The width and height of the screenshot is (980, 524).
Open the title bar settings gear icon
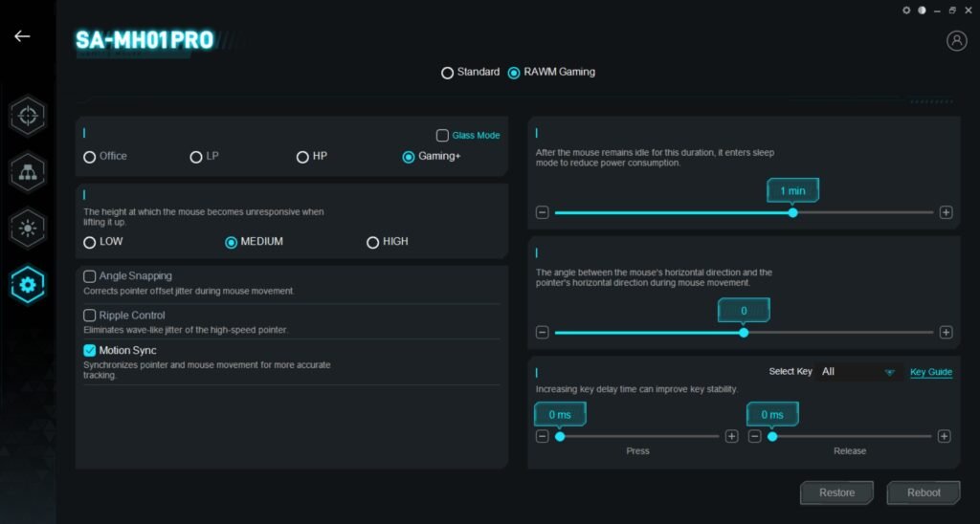[x=906, y=11]
